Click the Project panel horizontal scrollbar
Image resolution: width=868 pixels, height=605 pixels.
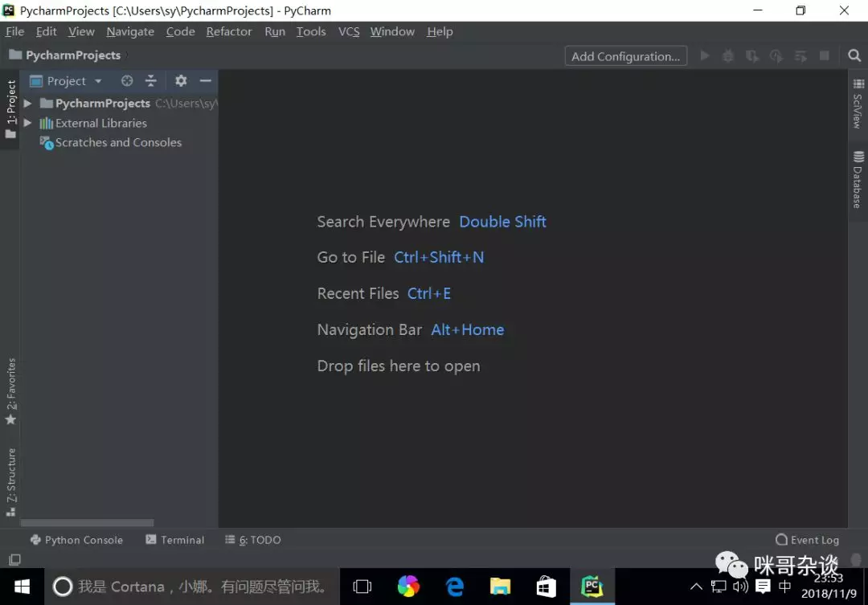(87, 522)
